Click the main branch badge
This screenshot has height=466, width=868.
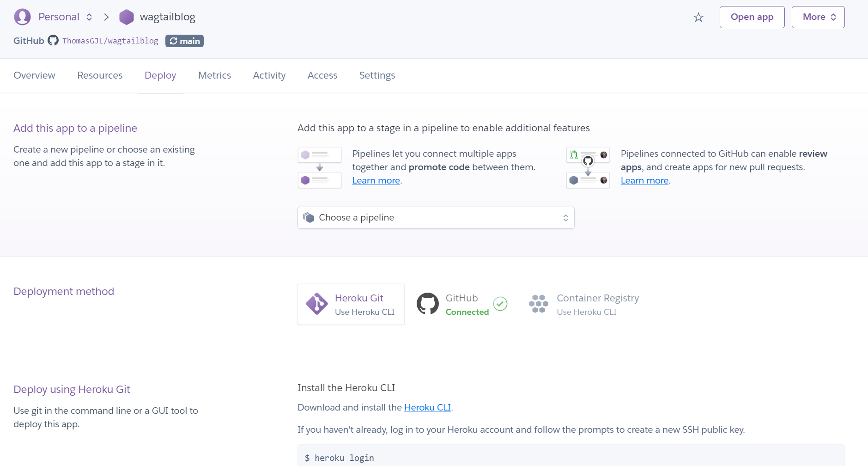[184, 41]
